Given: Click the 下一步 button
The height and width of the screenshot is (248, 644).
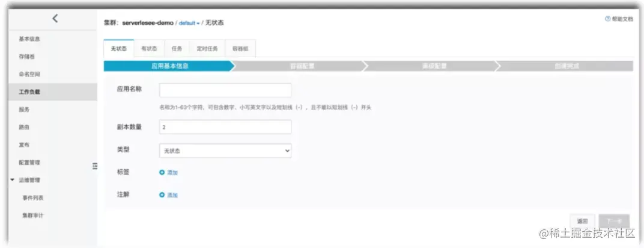Looking at the screenshot, I should coord(614,222).
